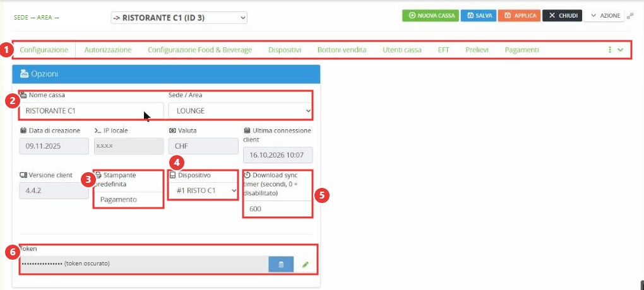Click the calendar icon by Data di creazione
The width and height of the screenshot is (644, 290).
point(23,131)
